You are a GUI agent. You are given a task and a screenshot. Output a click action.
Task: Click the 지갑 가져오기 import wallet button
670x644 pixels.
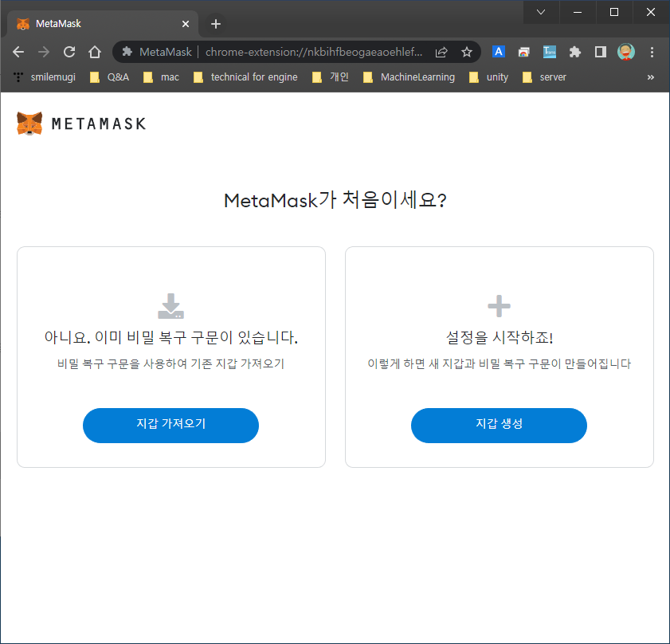(170, 425)
